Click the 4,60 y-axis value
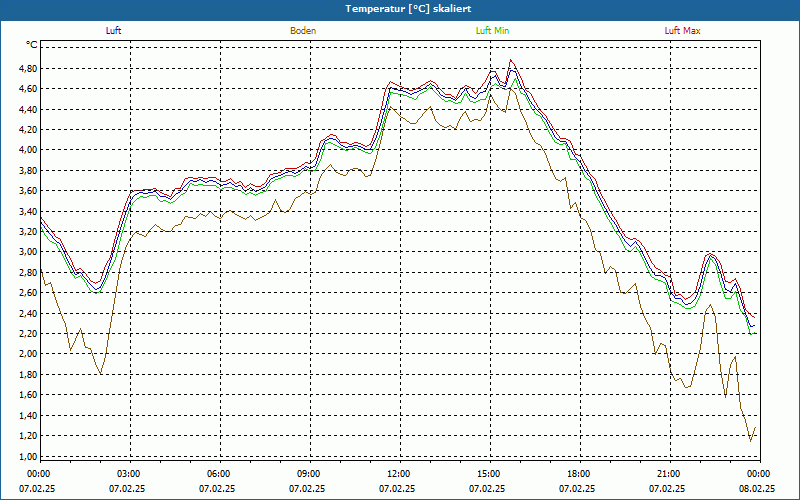This screenshot has height=500, width=800. coord(29,89)
